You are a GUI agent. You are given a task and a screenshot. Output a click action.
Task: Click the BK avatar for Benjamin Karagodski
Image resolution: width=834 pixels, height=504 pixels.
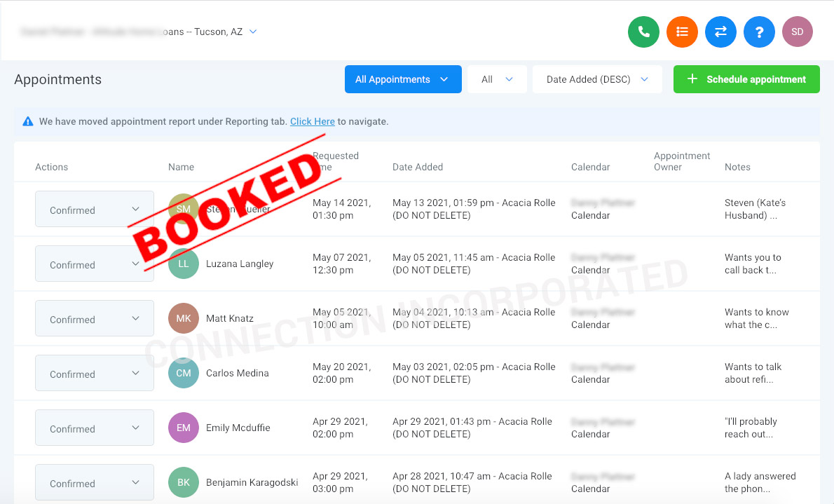click(x=184, y=482)
